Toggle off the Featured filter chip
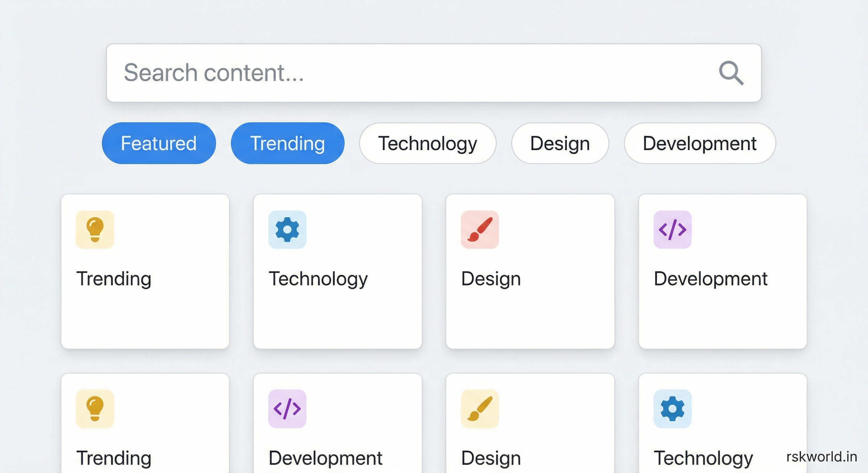 (x=159, y=143)
